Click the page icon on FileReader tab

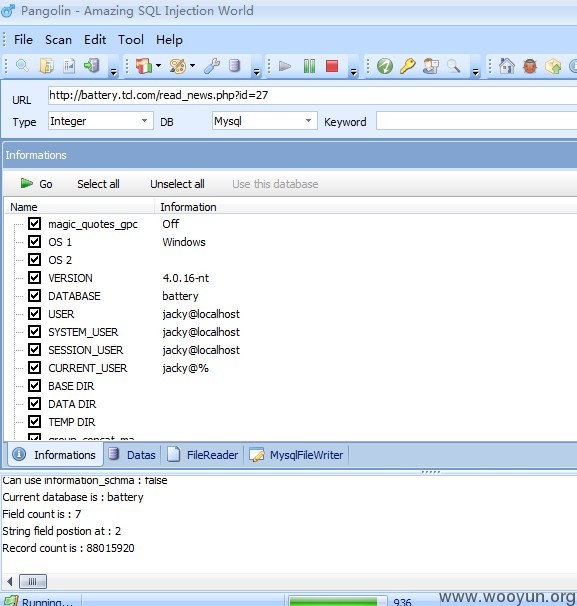coord(174,454)
